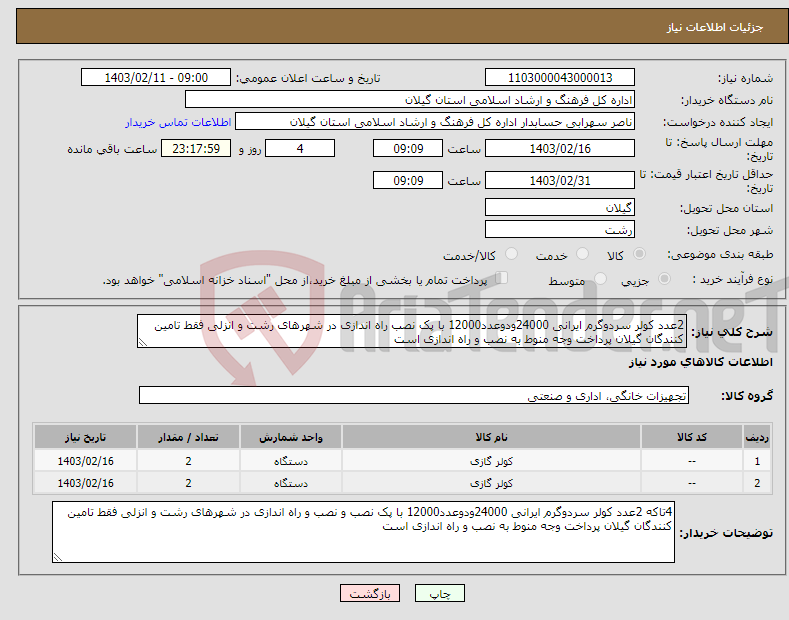
Task: Click کولر گازی in row 1
Action: [x=491, y=461]
